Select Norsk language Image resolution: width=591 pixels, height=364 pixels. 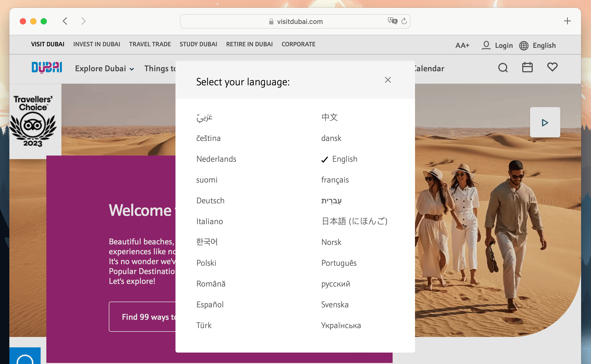[331, 242]
